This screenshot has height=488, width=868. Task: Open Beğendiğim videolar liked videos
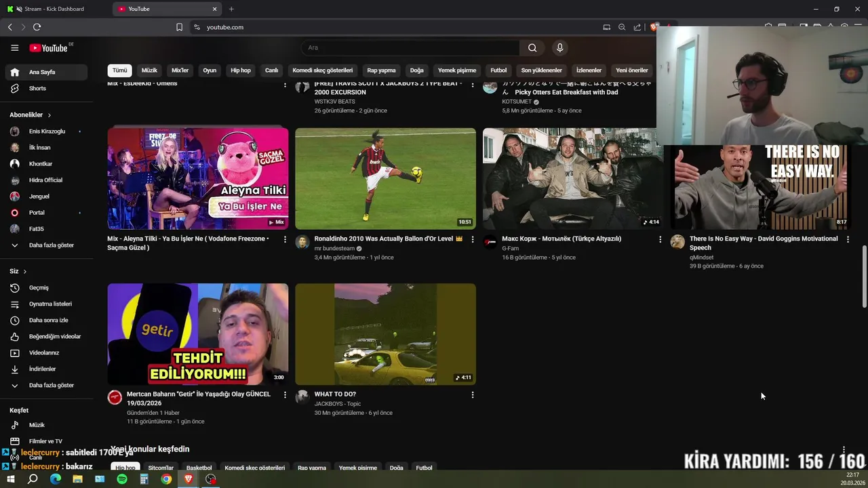point(46,336)
